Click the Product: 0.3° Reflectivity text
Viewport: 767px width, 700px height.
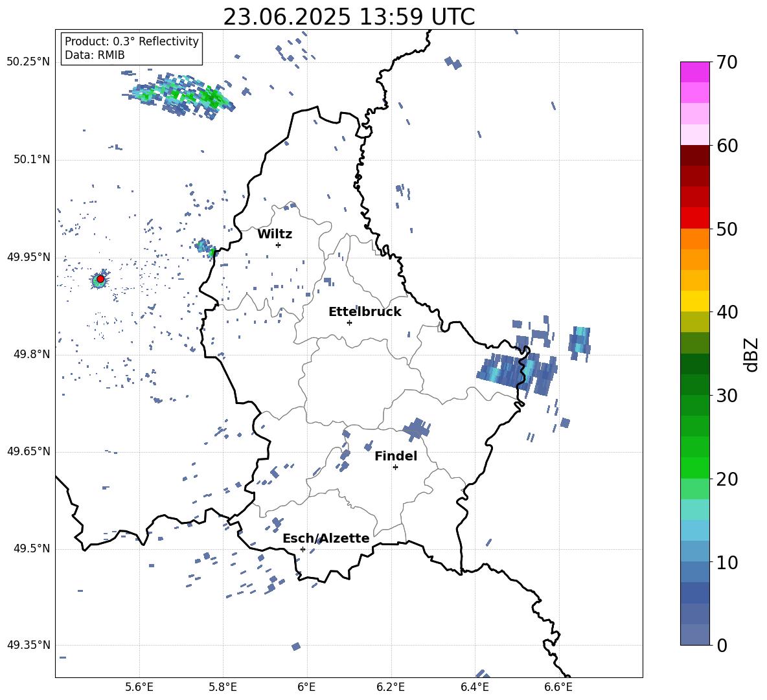pos(132,41)
